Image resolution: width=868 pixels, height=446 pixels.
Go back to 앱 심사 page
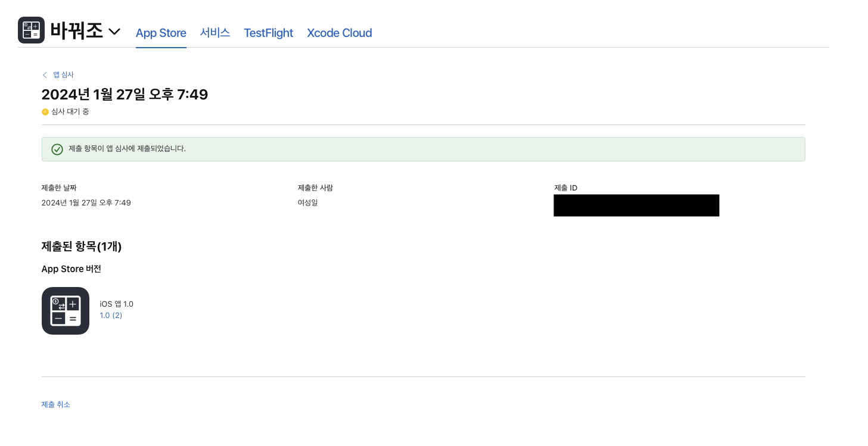[58, 74]
